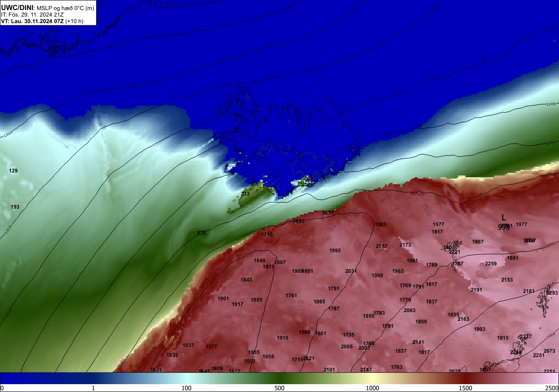Screen dimensions: 559x392
Task: Click the 1859 height value
Action: 421,322
